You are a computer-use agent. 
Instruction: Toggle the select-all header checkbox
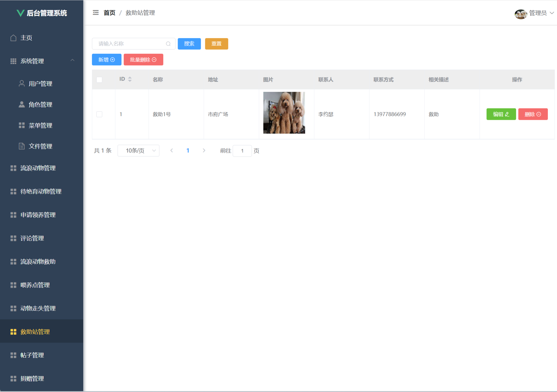(x=99, y=80)
